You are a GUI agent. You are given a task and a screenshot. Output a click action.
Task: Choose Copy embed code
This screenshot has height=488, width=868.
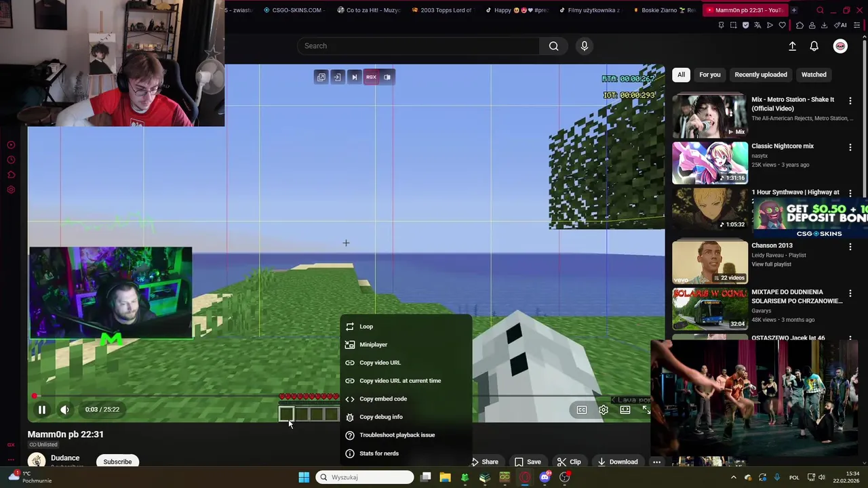(406, 399)
